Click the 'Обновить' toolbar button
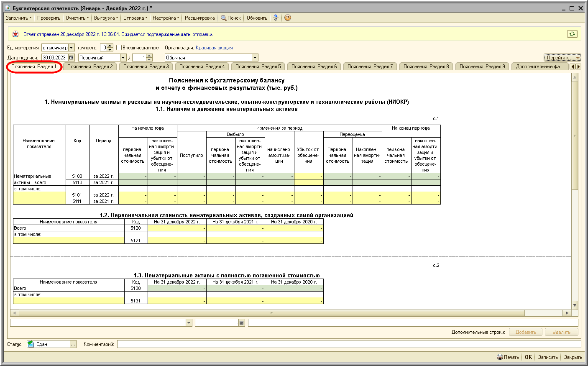Viewport: 588px width, 366px height. tap(257, 18)
